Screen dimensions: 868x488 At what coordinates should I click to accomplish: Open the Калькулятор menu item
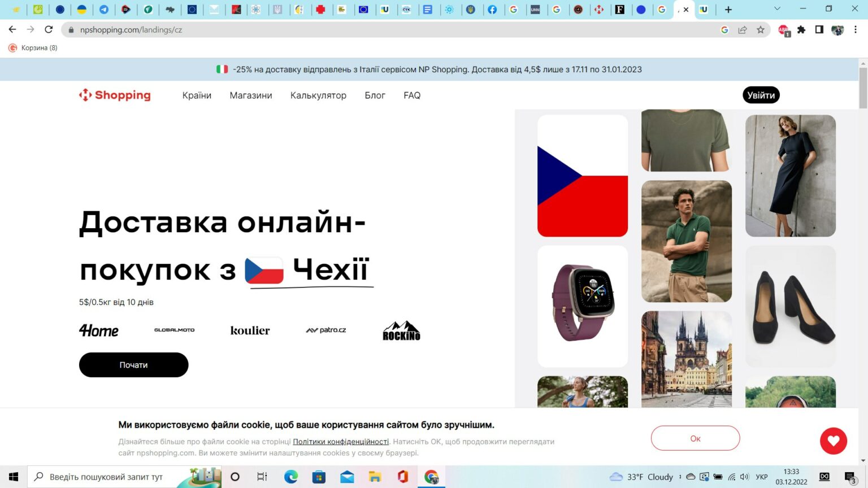pyautogui.click(x=318, y=95)
